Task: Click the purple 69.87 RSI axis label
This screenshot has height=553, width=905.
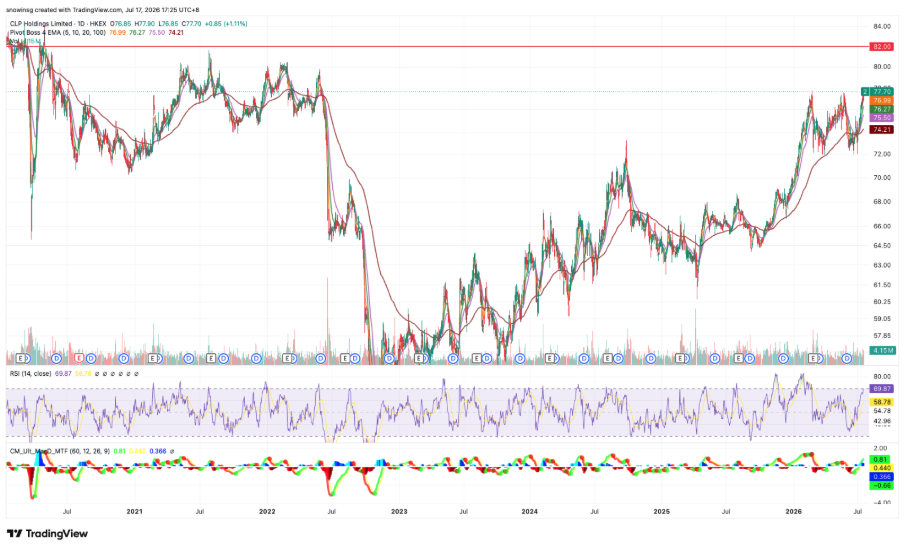Action: pos(881,389)
